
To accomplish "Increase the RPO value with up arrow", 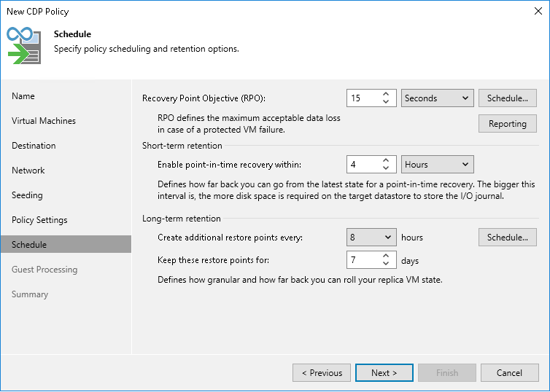I will 386,94.
